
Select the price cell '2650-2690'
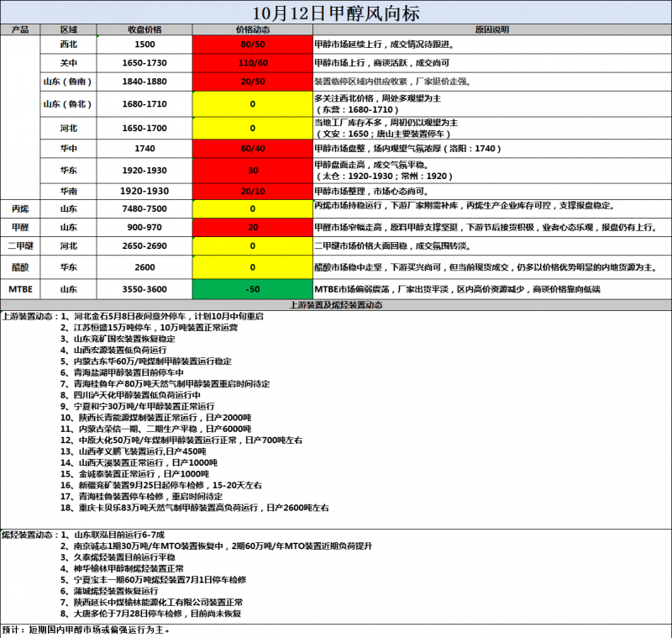144,245
